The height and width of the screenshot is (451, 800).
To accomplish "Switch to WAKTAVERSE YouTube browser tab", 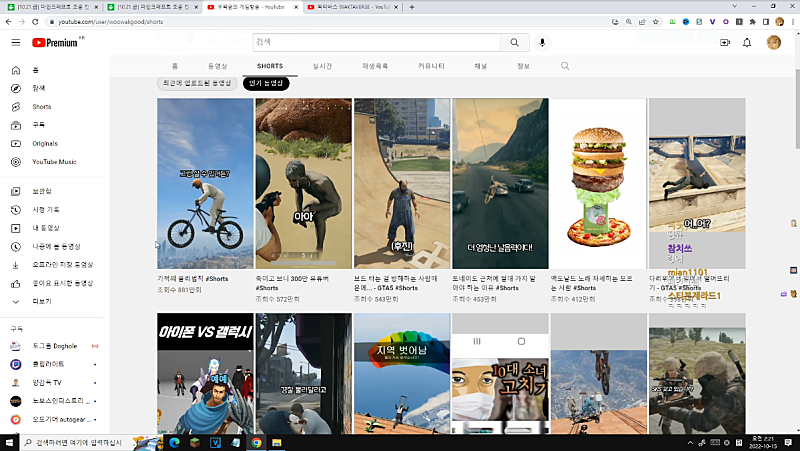I will click(x=353, y=7).
